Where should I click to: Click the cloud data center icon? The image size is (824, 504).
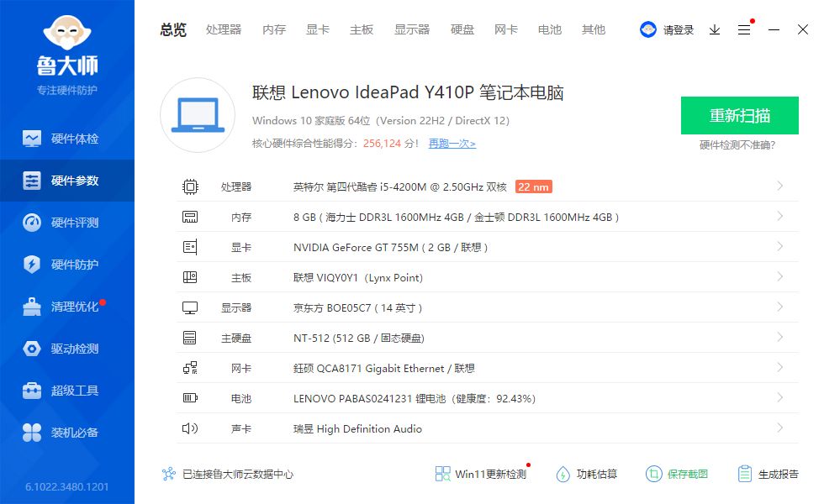click(169, 474)
